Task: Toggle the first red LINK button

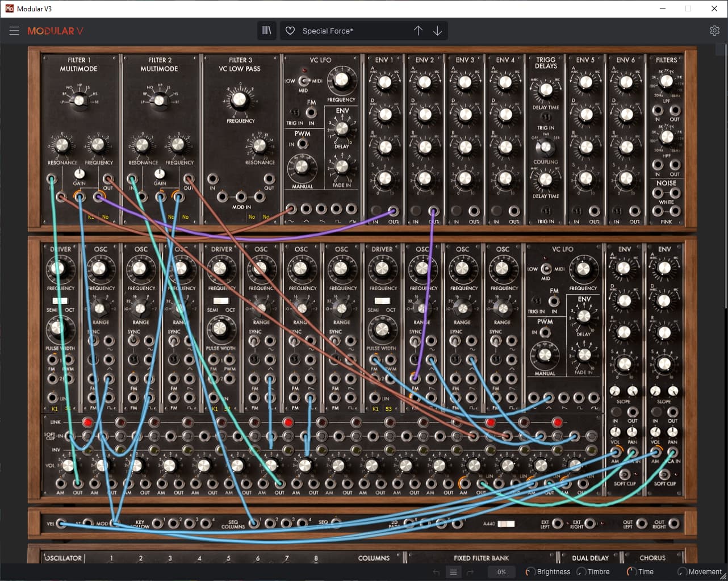Action: click(x=87, y=423)
